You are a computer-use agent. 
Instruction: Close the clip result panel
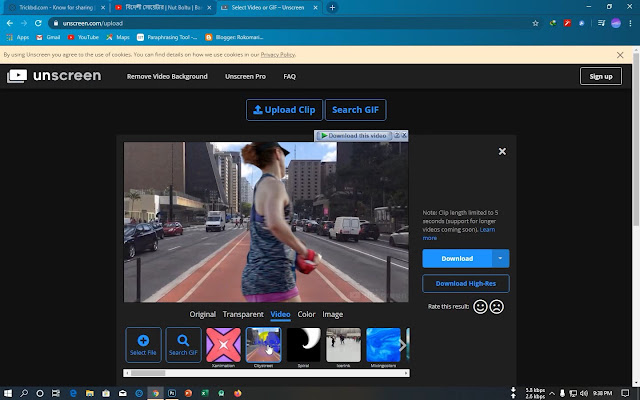point(502,151)
